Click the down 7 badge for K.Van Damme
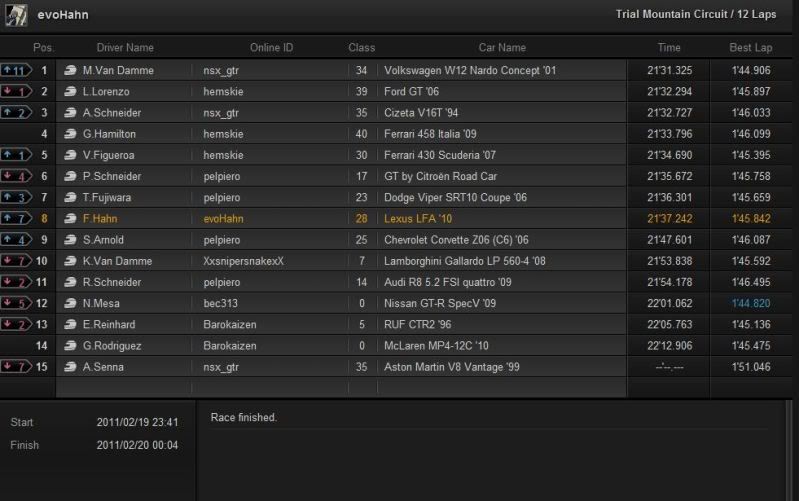Viewport: 799px width, 501px height. (16, 261)
